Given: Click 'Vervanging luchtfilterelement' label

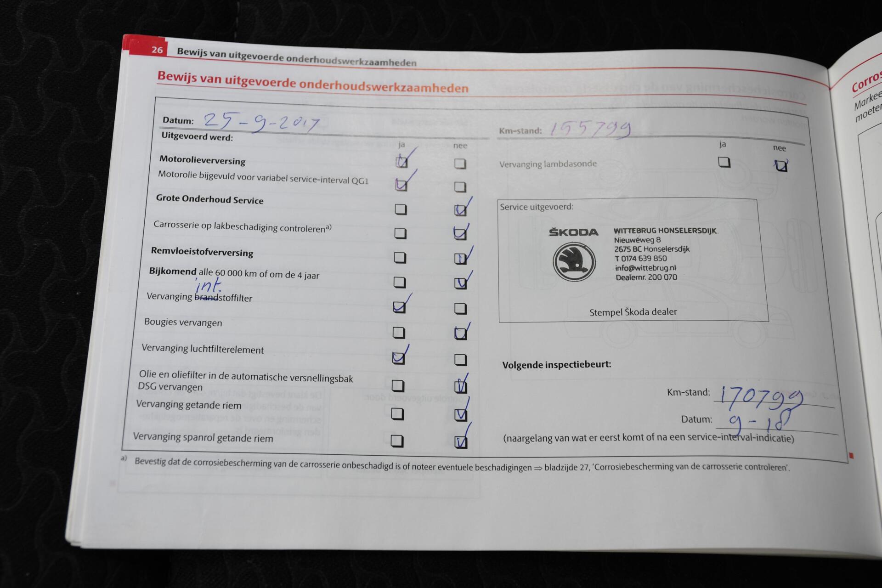Looking at the screenshot, I should (203, 349).
